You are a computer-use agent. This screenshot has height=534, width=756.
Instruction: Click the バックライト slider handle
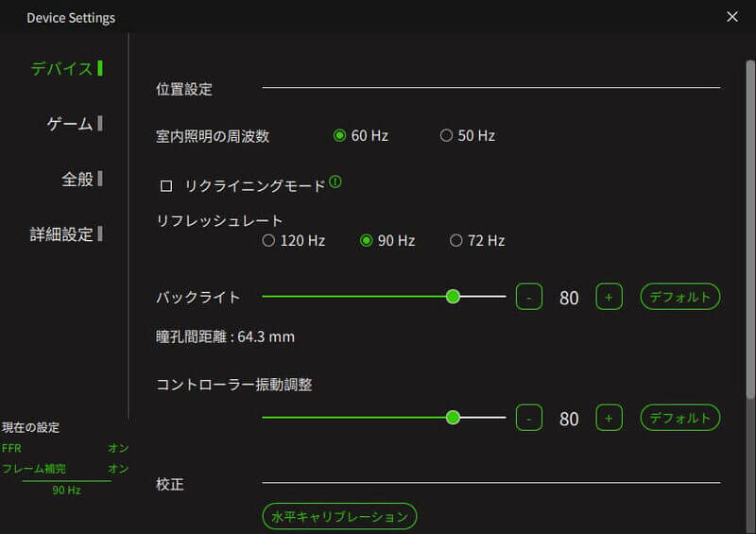tap(453, 297)
